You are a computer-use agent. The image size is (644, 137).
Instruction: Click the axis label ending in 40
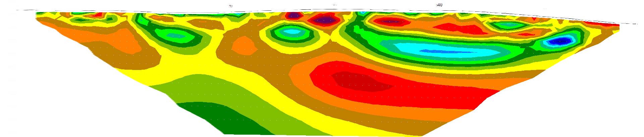coord(439,5)
